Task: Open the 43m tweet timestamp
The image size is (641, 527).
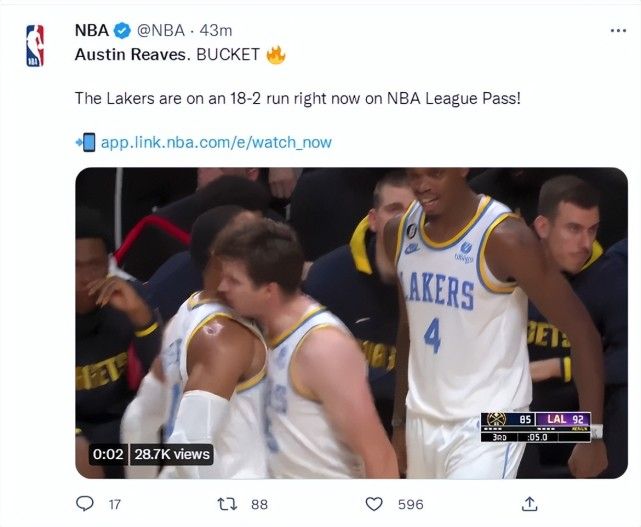Action: coord(219,31)
